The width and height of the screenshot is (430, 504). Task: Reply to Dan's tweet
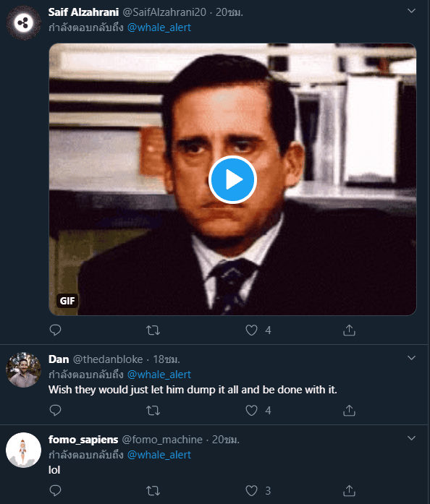point(55,410)
